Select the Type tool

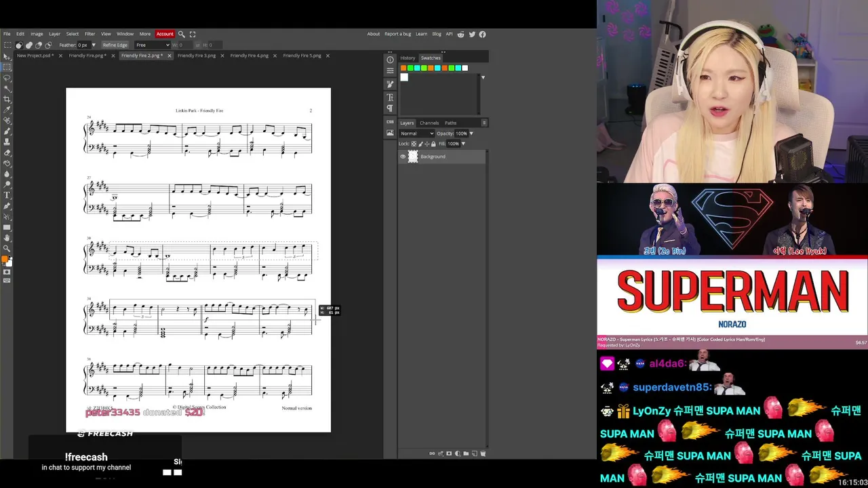(x=7, y=195)
